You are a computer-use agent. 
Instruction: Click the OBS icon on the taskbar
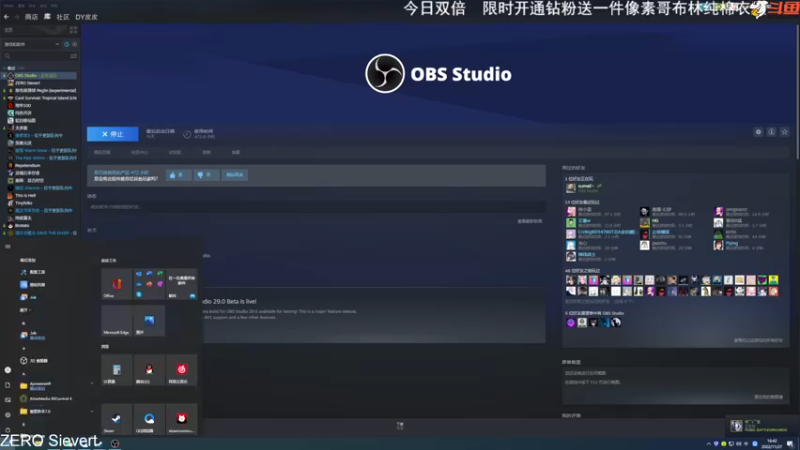(115, 443)
